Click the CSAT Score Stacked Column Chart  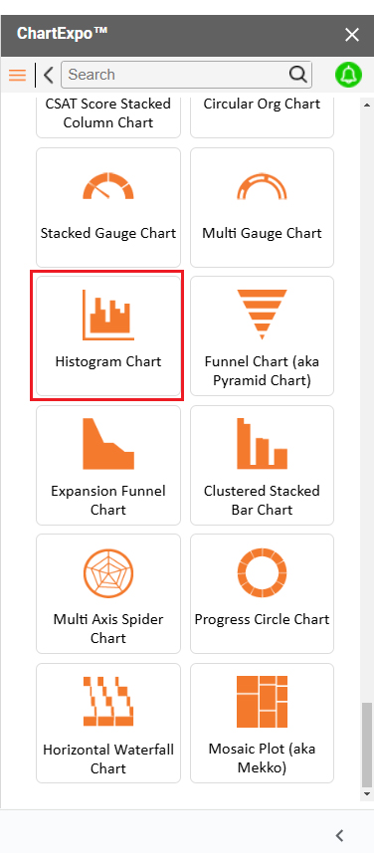tap(108, 116)
